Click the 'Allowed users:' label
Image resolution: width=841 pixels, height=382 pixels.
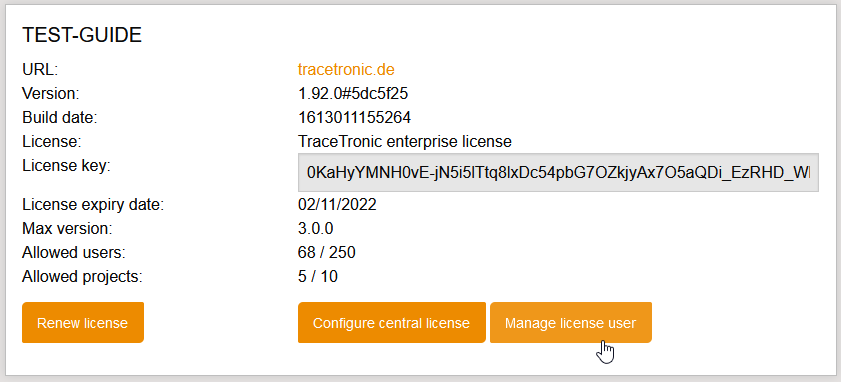[x=73, y=252]
